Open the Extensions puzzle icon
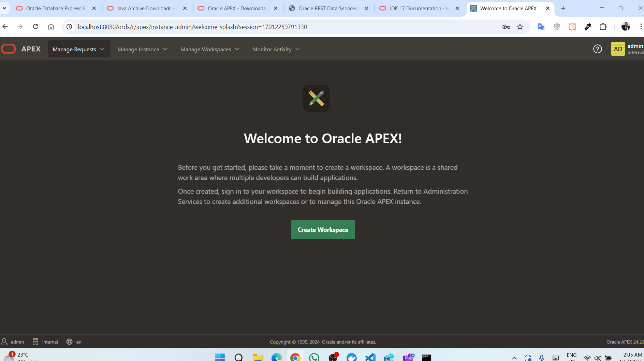The width and height of the screenshot is (644, 361). [603, 27]
